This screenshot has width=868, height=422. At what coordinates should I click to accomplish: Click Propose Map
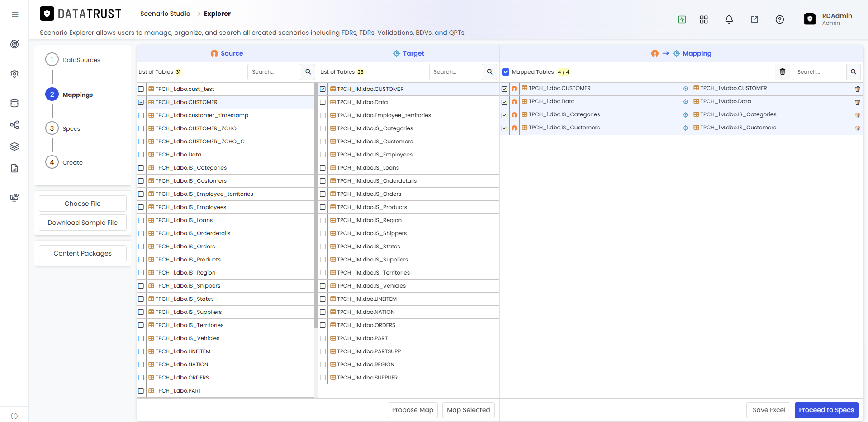tap(413, 410)
